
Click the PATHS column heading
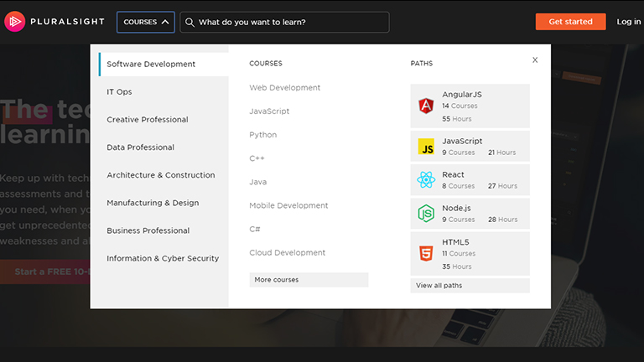coord(422,63)
